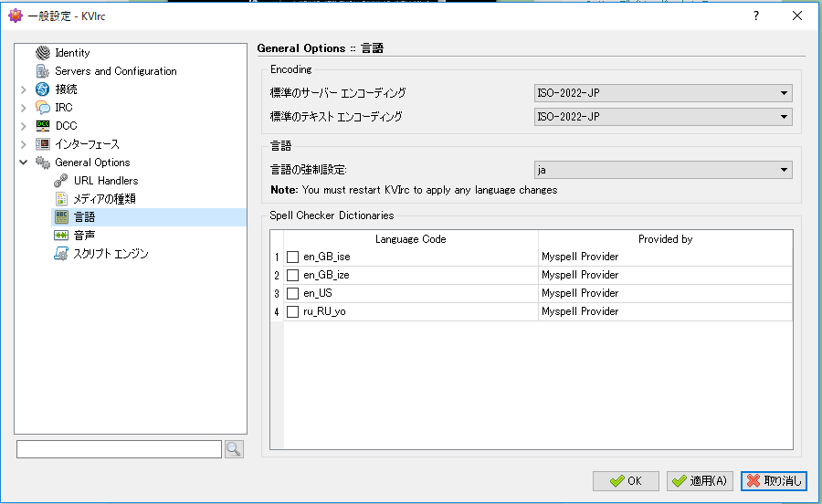The image size is (822, 504).
Task: Click the 取り消し cancel button
Action: pyautogui.click(x=774, y=481)
